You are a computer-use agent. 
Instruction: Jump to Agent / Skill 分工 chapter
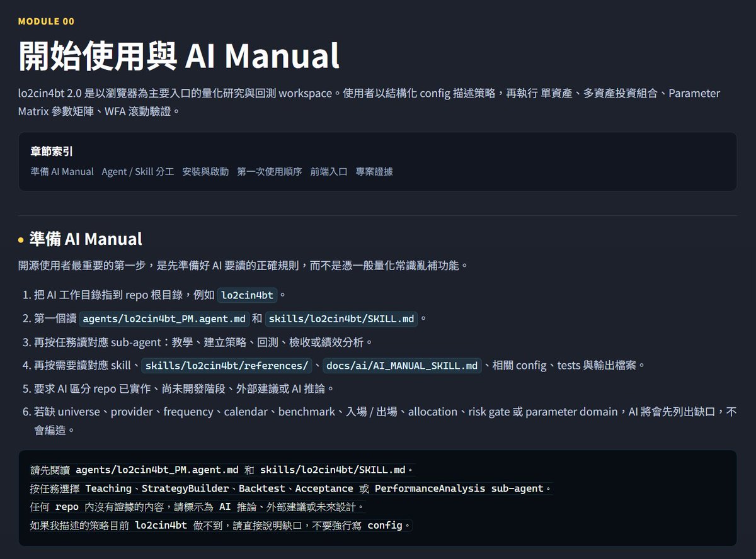[x=138, y=171]
